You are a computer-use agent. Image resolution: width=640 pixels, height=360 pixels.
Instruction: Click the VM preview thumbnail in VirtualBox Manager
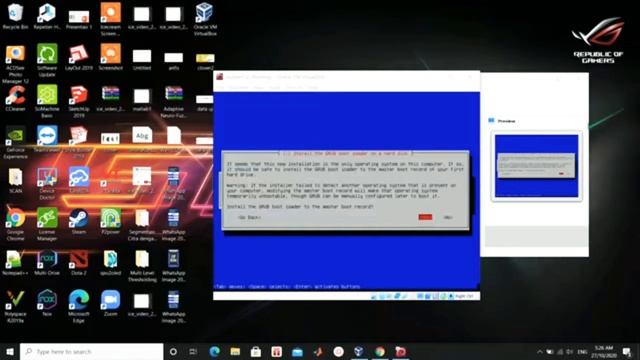tap(536, 166)
